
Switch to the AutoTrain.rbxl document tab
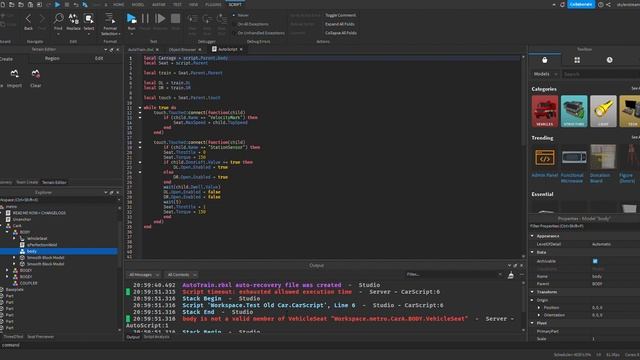pyautogui.click(x=141, y=49)
